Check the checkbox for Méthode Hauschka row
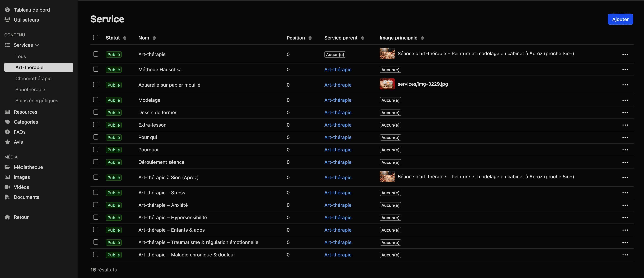Viewport: 644px width, 278px height. (96, 69)
